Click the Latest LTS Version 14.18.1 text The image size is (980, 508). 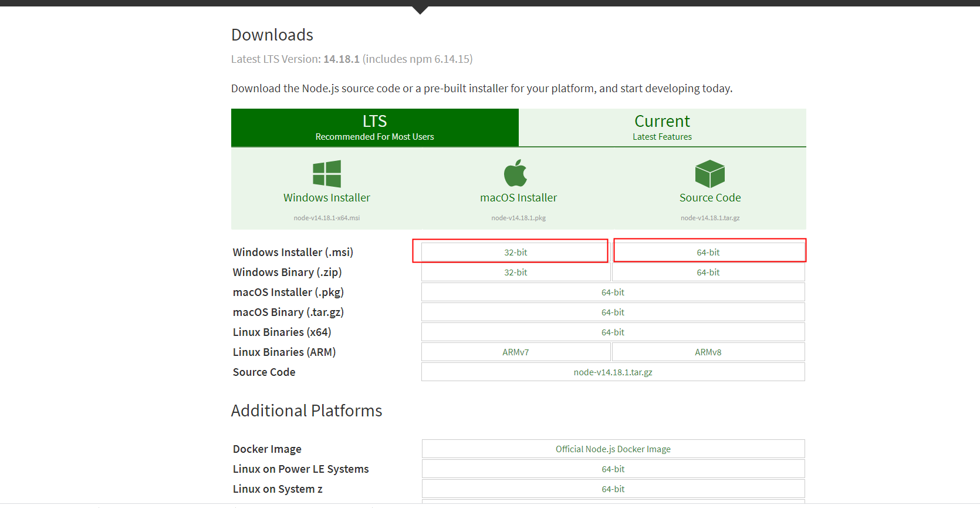[x=352, y=59]
